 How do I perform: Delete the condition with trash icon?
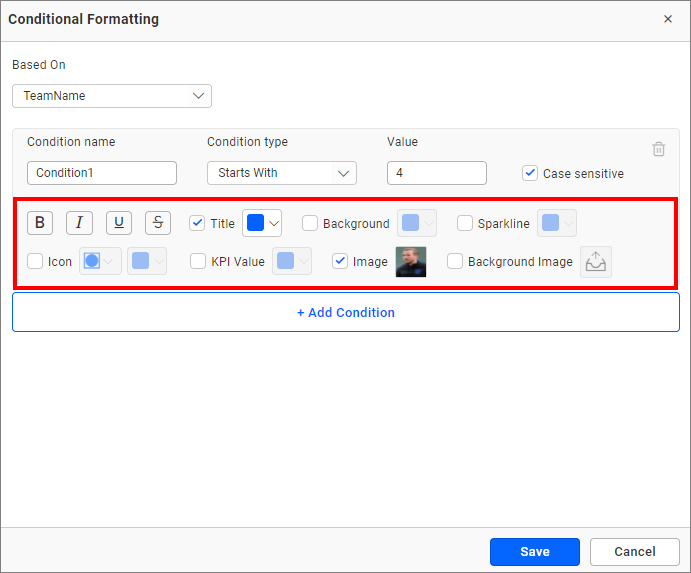658,149
